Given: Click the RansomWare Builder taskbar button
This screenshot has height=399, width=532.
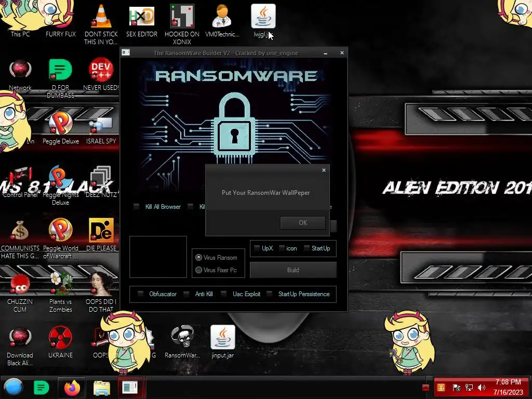Looking at the screenshot, I should click(130, 388).
